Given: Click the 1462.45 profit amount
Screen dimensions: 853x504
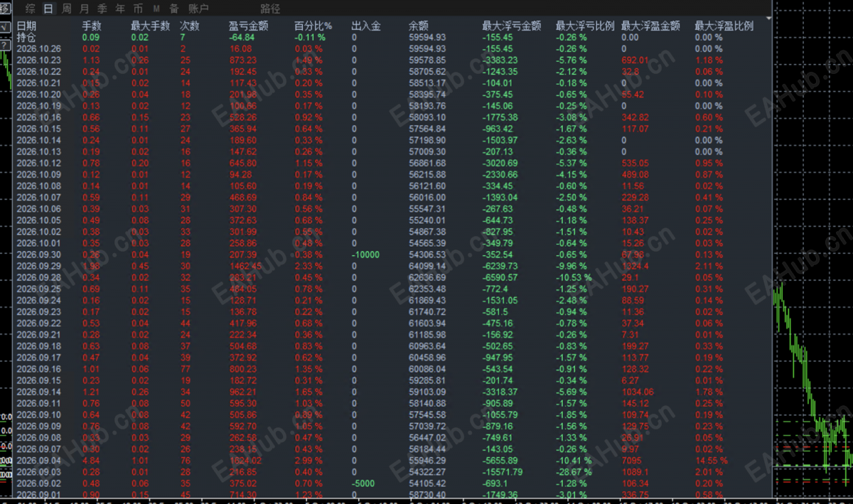Looking at the screenshot, I should 245,266.
